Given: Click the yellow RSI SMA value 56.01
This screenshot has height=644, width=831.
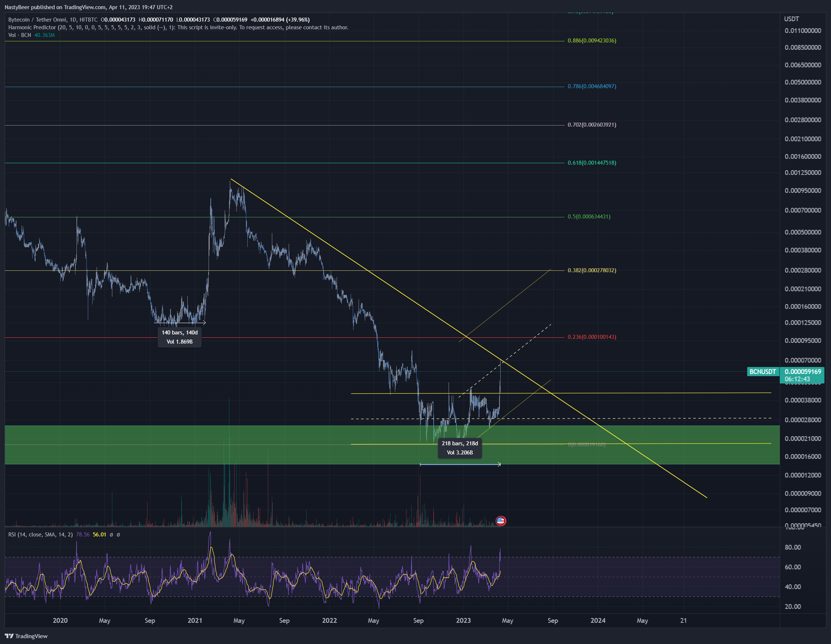Looking at the screenshot, I should click(x=99, y=535).
